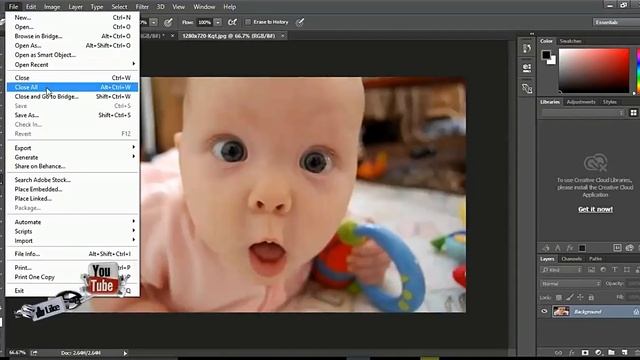The width and height of the screenshot is (640, 360).
Task: Toggle lock position
Action: click(x=580, y=297)
